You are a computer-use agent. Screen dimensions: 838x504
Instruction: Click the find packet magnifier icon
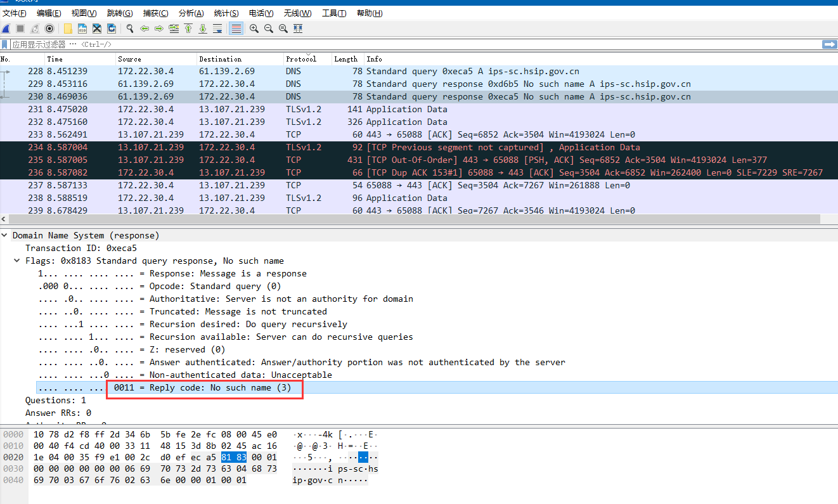130,29
